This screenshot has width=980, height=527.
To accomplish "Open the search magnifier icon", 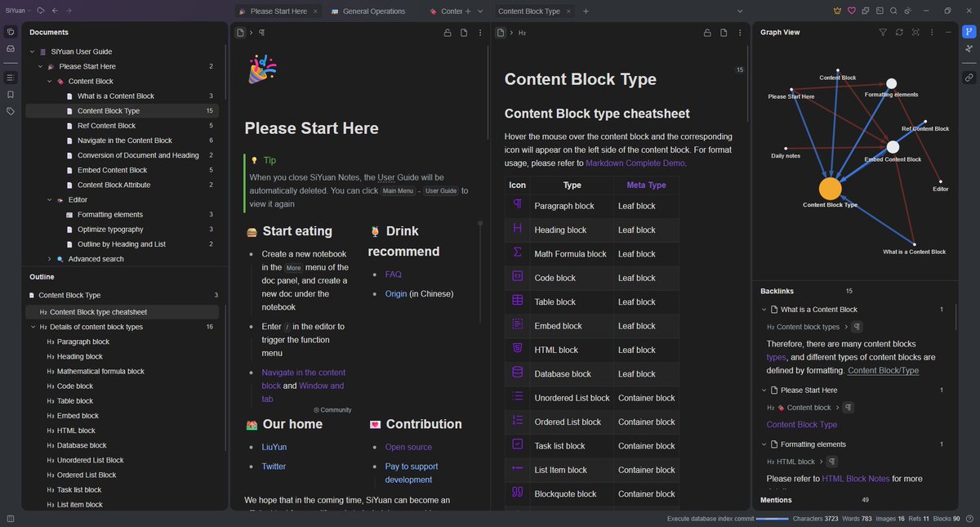I will tap(893, 11).
